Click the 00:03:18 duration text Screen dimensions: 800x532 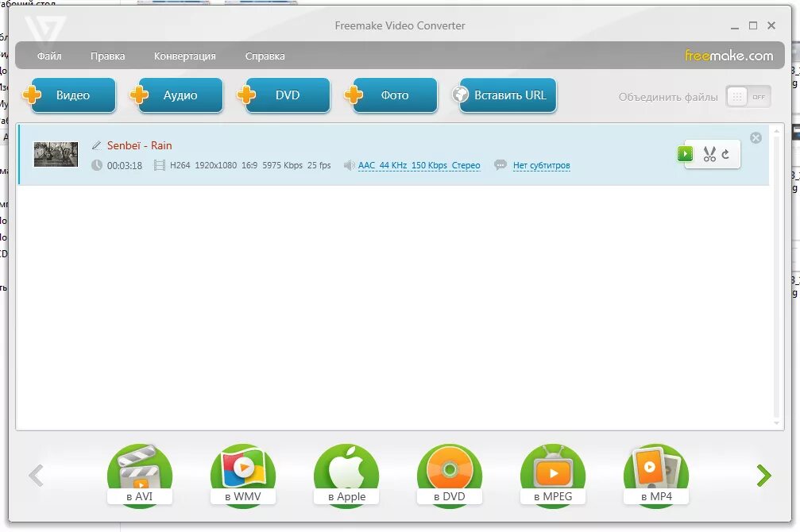[125, 165]
